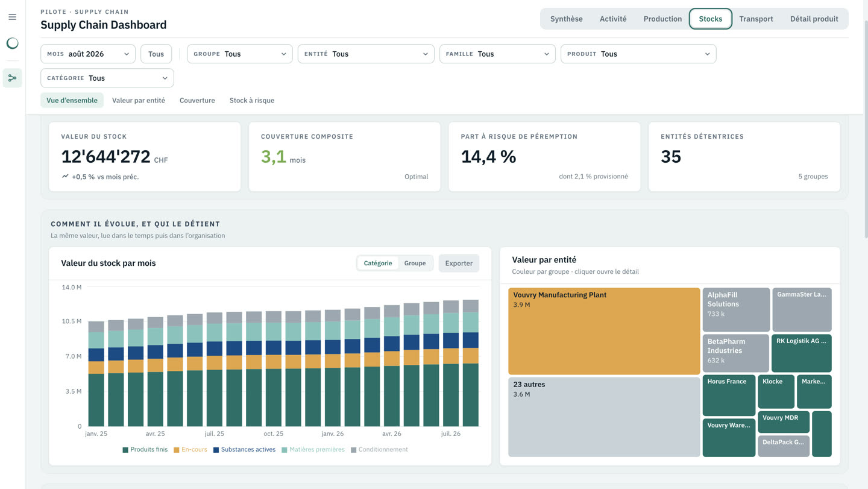Open the 23 autres treemap tile

(604, 417)
